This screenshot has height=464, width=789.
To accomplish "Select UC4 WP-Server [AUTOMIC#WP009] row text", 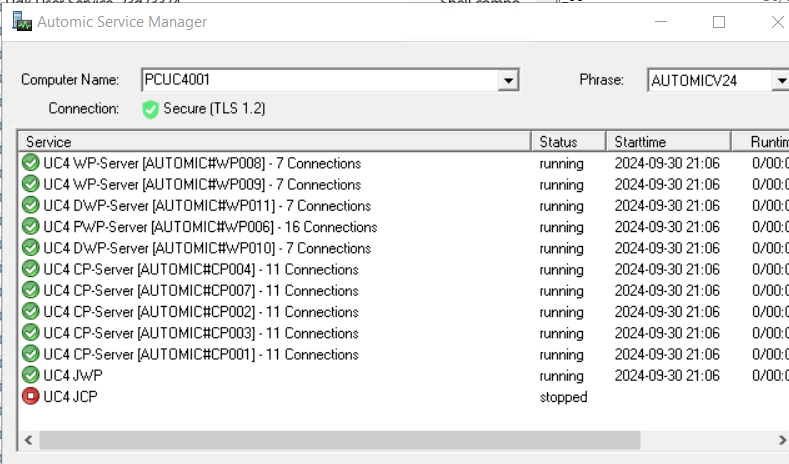I will [202, 184].
